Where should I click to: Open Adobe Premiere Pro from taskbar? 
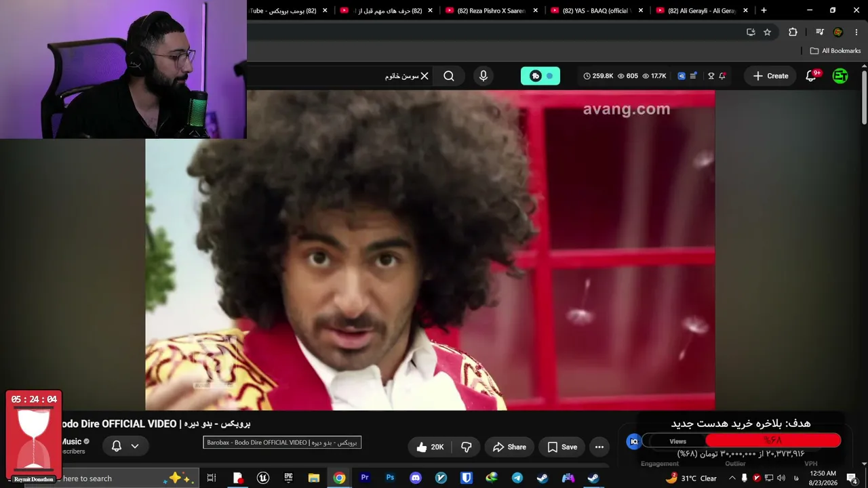click(x=365, y=478)
